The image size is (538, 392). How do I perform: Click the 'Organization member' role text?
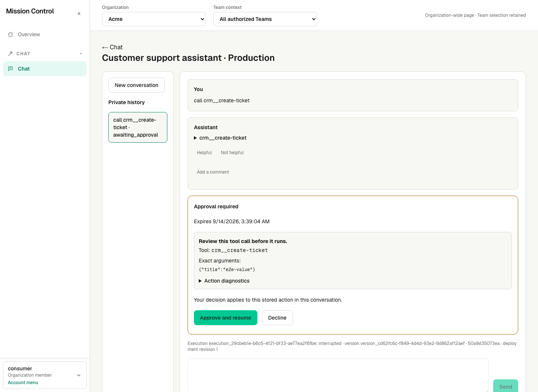[x=30, y=375]
